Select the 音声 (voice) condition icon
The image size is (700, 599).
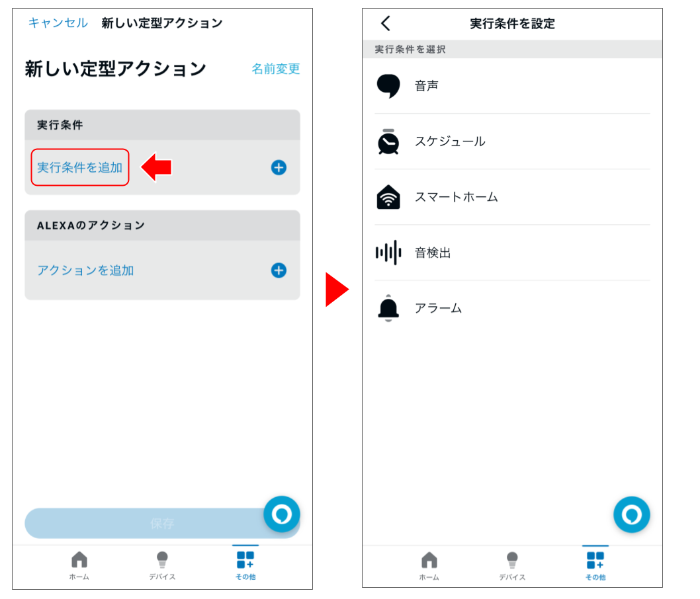point(388,86)
